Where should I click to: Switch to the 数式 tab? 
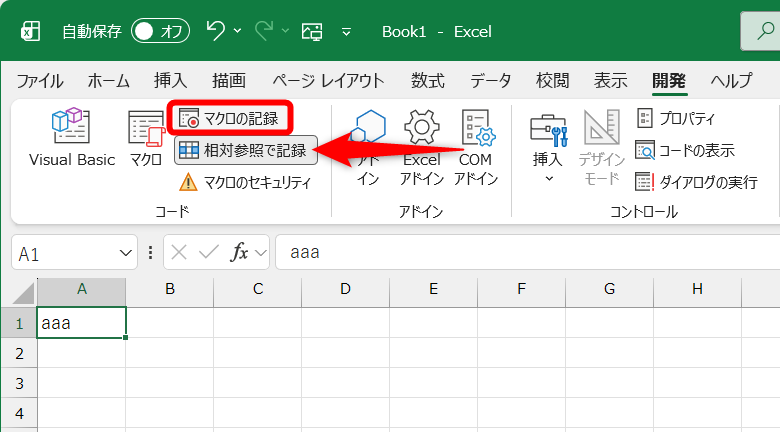[428, 80]
